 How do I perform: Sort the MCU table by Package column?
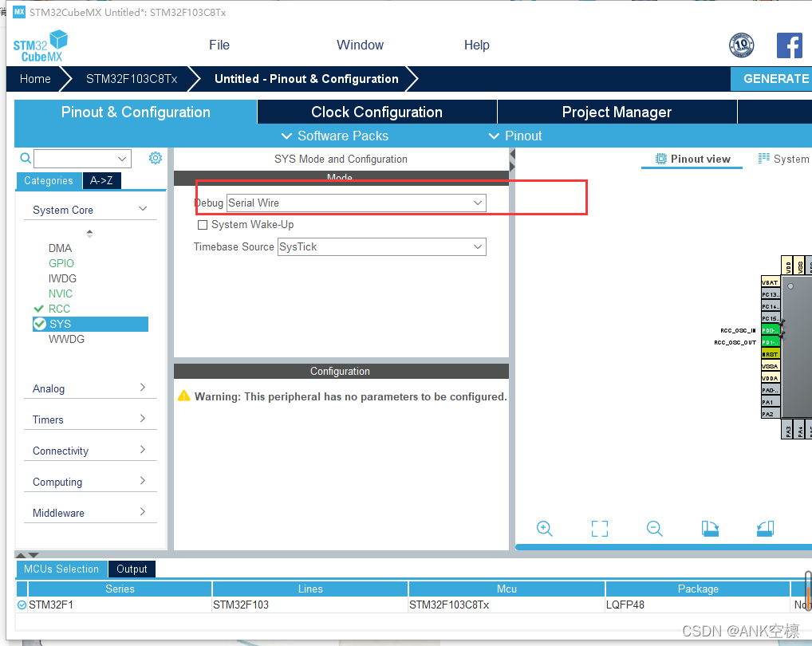pyautogui.click(x=698, y=589)
